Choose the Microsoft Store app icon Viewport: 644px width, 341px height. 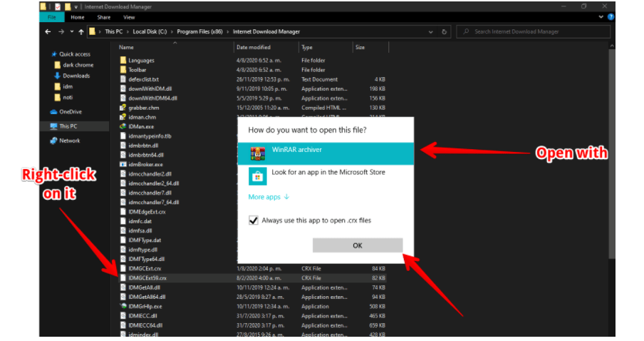(257, 176)
